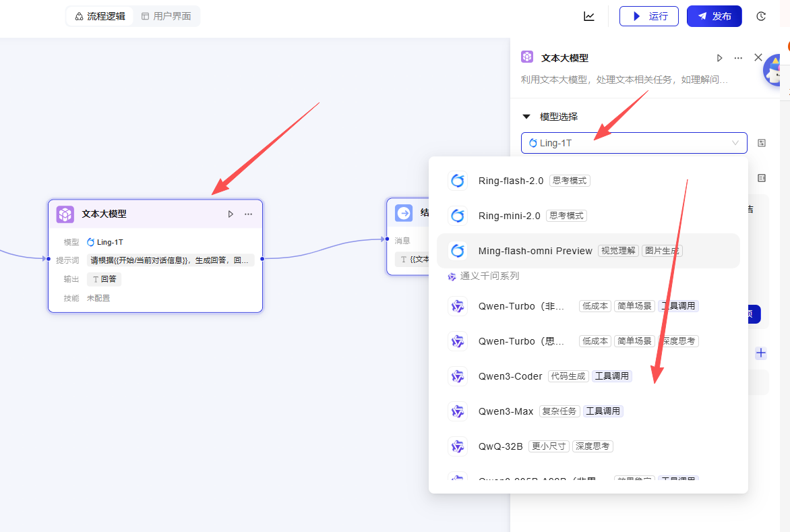Expand the dropdown chevron in the model field

point(737,143)
